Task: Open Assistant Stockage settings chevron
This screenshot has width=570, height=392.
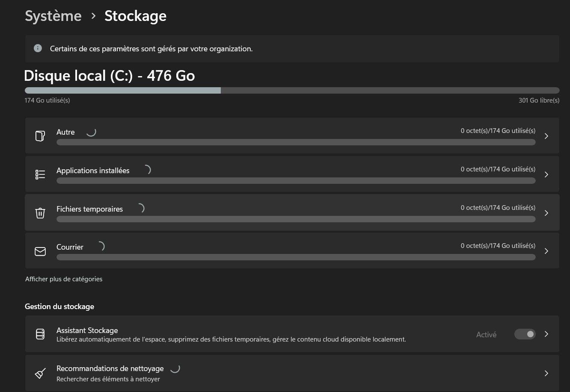Action: 546,334
